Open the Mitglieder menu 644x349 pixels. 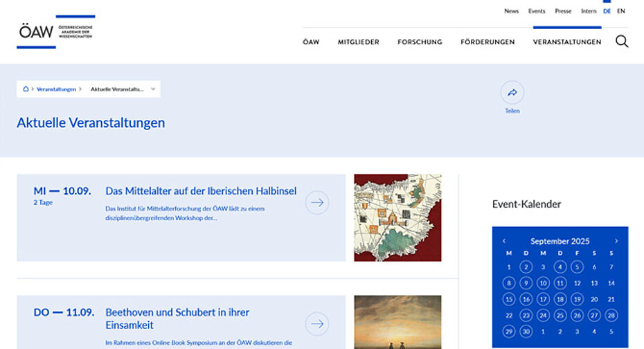[358, 42]
